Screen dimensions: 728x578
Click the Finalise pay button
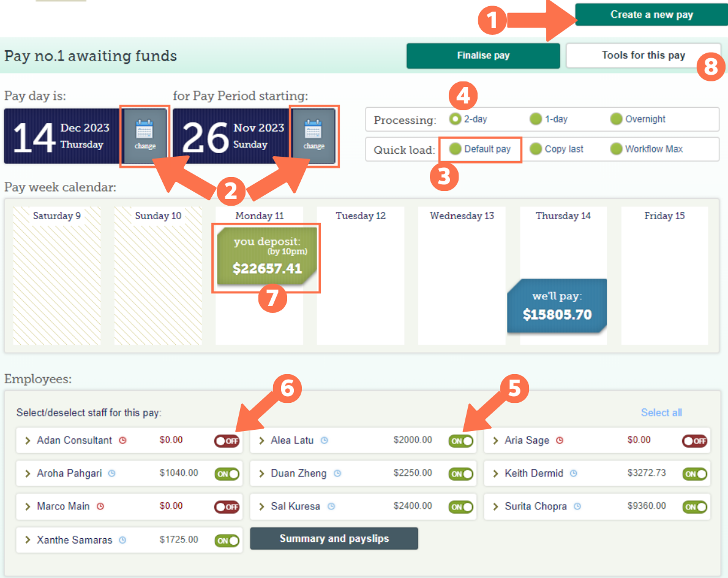coord(482,56)
